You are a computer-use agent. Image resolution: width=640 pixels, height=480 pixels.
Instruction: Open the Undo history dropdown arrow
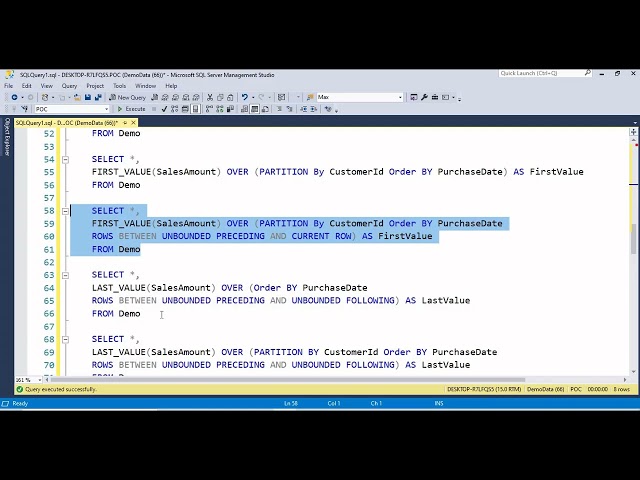tap(253, 97)
